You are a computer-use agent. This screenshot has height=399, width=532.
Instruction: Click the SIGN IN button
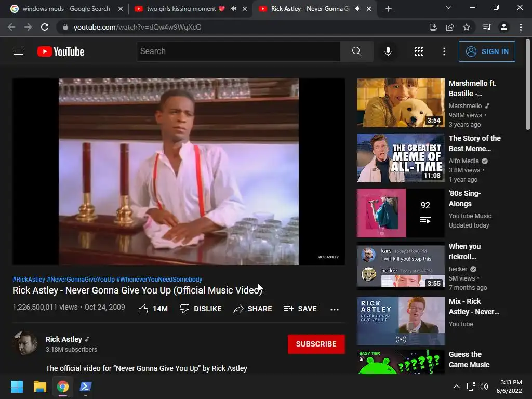(487, 51)
